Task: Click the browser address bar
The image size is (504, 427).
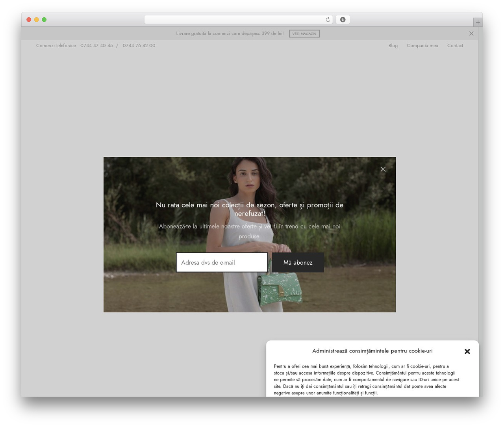Action: (239, 20)
